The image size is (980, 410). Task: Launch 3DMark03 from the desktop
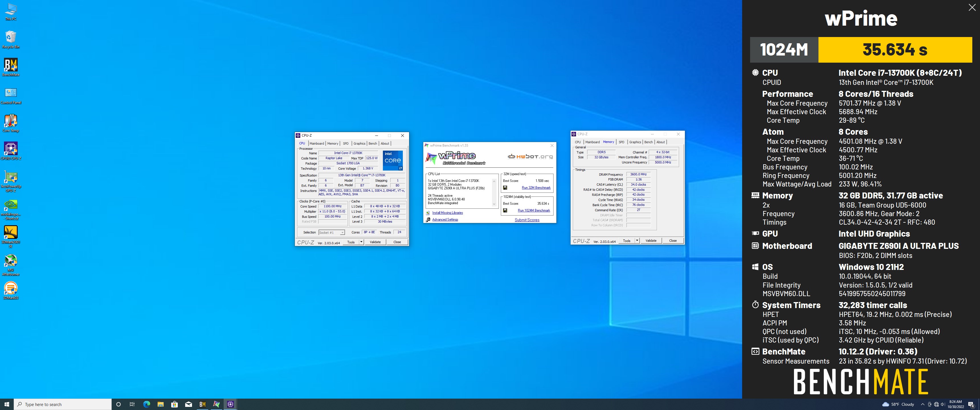[x=11, y=291]
